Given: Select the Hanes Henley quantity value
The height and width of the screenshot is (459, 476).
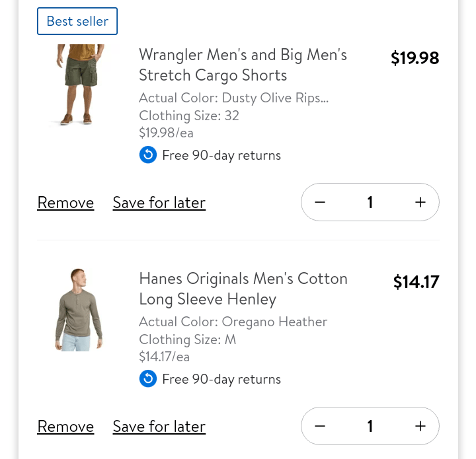Looking at the screenshot, I should tap(370, 426).
